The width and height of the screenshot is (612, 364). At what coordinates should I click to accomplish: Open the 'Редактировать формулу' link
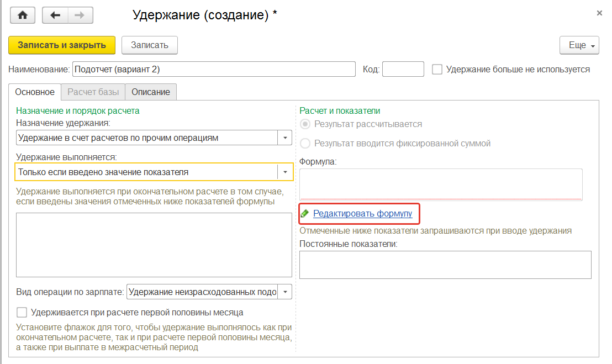[x=362, y=214]
